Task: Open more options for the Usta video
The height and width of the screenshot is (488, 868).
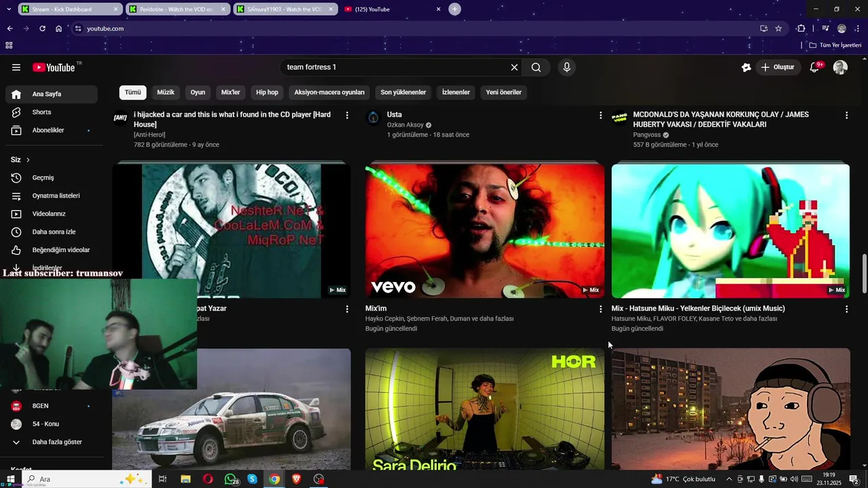Action: point(600,115)
